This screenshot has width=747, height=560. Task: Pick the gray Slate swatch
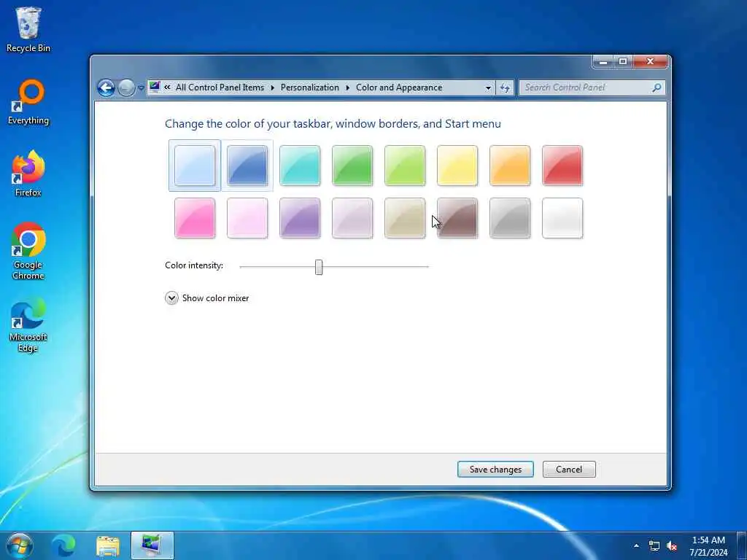(x=510, y=218)
